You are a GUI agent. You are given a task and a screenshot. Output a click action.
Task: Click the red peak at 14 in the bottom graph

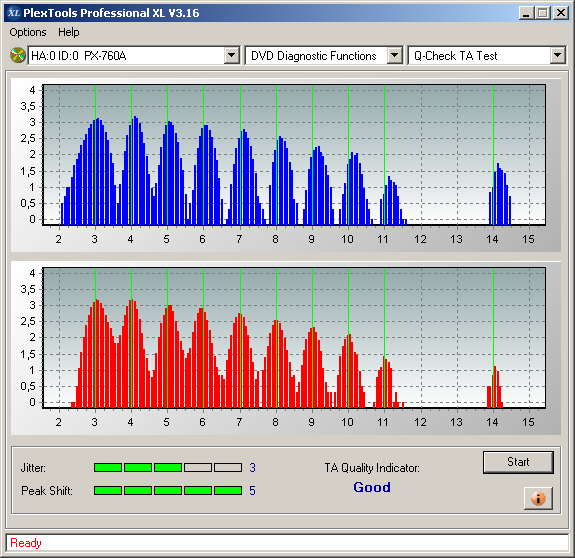[x=495, y=387]
